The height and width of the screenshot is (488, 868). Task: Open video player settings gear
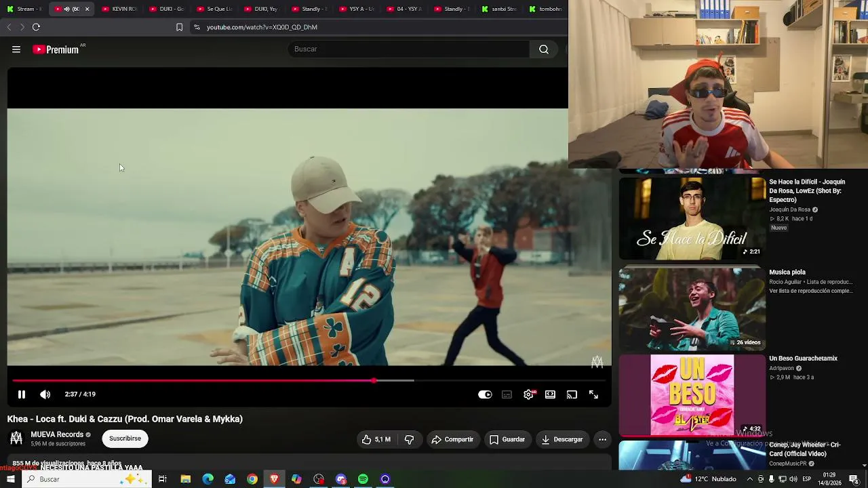point(529,394)
